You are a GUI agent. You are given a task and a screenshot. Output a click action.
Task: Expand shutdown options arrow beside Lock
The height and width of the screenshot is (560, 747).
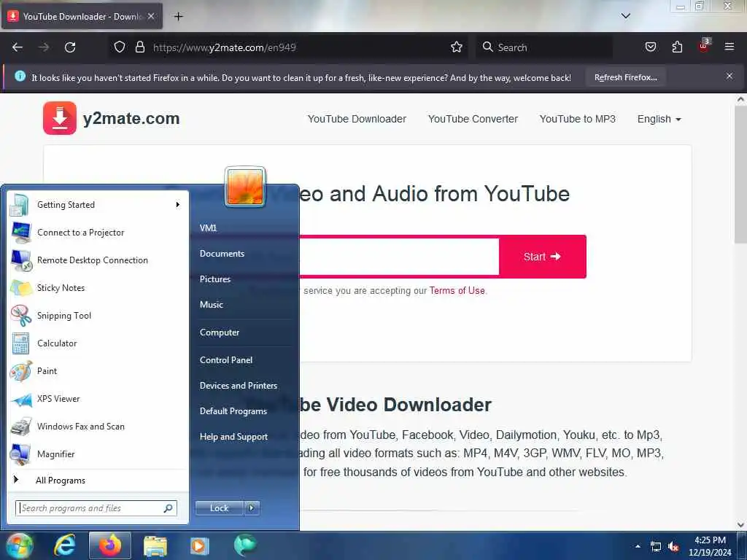click(252, 508)
